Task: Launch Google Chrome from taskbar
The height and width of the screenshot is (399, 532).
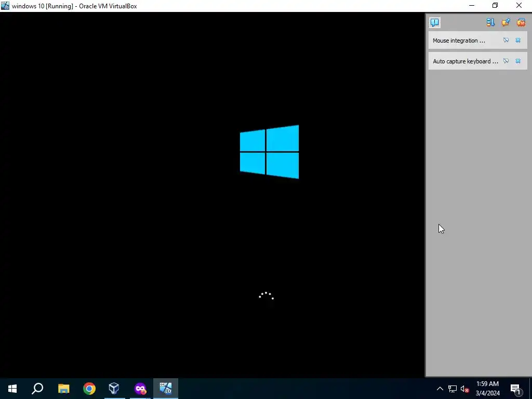Action: pyautogui.click(x=89, y=389)
